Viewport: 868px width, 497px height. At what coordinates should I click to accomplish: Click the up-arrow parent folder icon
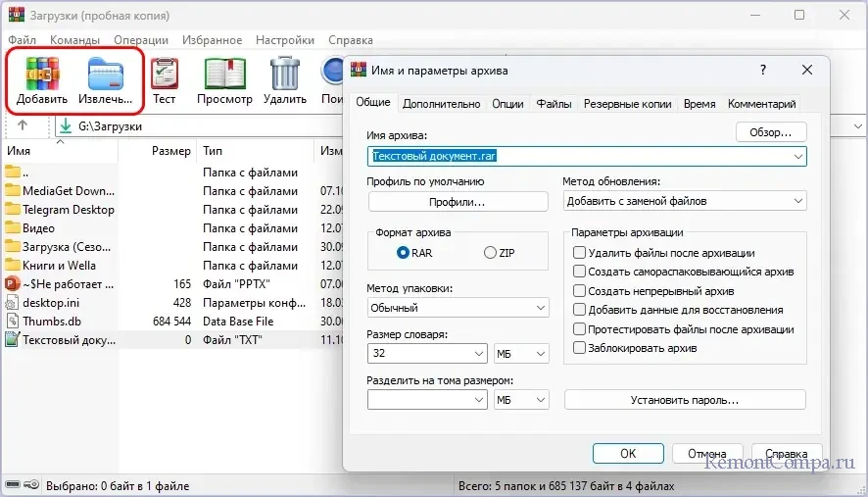coord(24,126)
